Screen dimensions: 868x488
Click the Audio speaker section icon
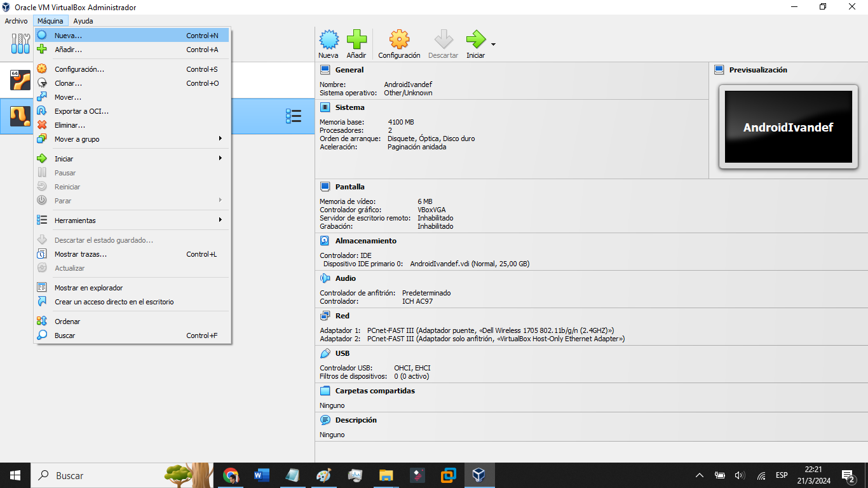tap(325, 278)
